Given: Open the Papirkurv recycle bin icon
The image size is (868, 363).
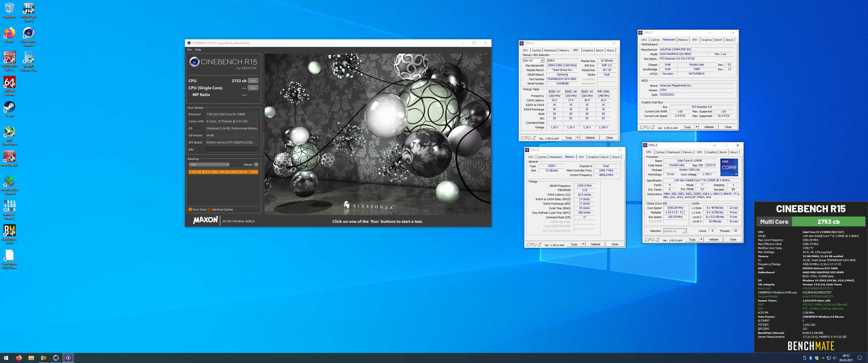Looking at the screenshot, I should 9,10.
